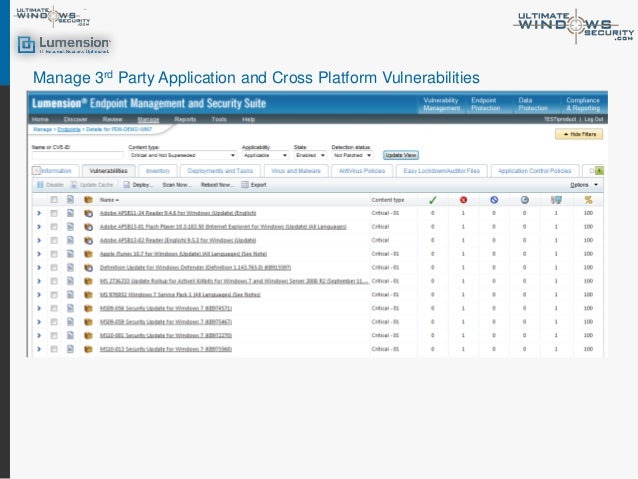The width and height of the screenshot is (638, 479).
Task: Click the Deploy toolbar icon
Action: [127, 185]
